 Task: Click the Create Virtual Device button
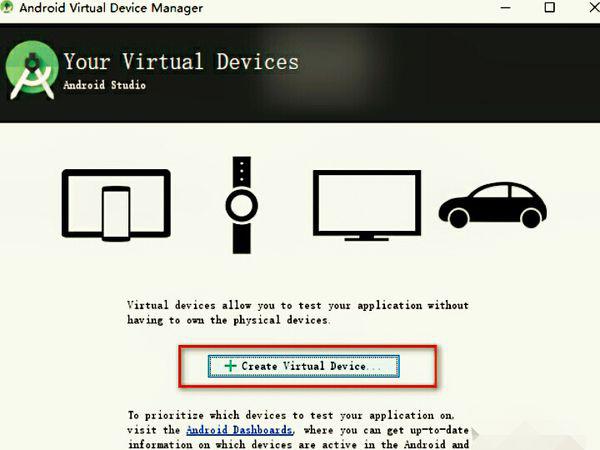[x=303, y=366]
